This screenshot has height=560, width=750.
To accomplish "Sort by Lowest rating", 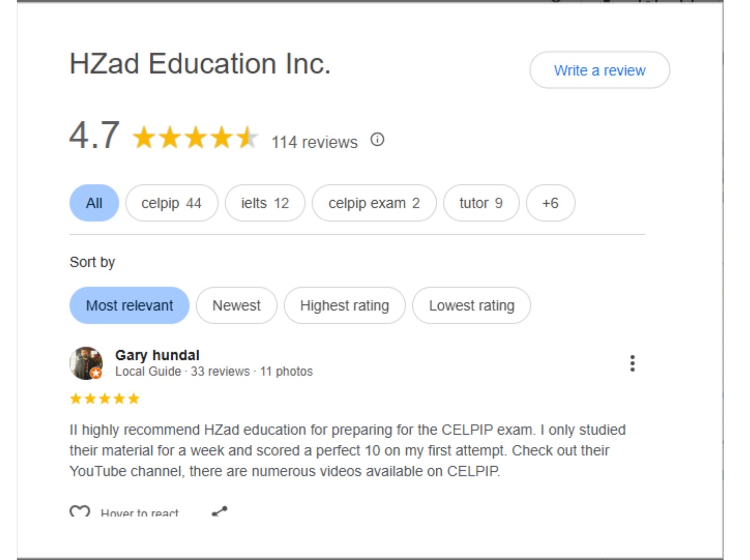I will pyautogui.click(x=471, y=305).
